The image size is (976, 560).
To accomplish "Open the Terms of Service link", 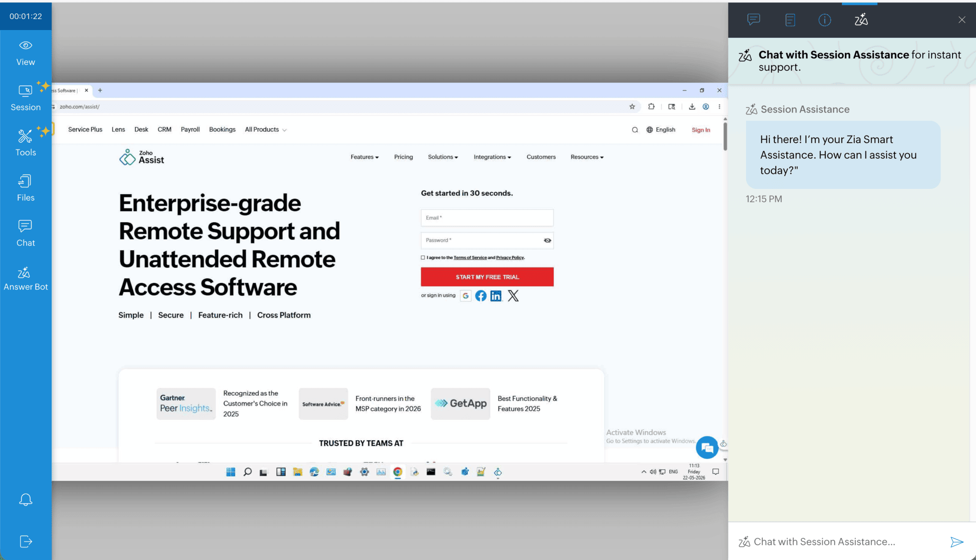I will pyautogui.click(x=470, y=258).
